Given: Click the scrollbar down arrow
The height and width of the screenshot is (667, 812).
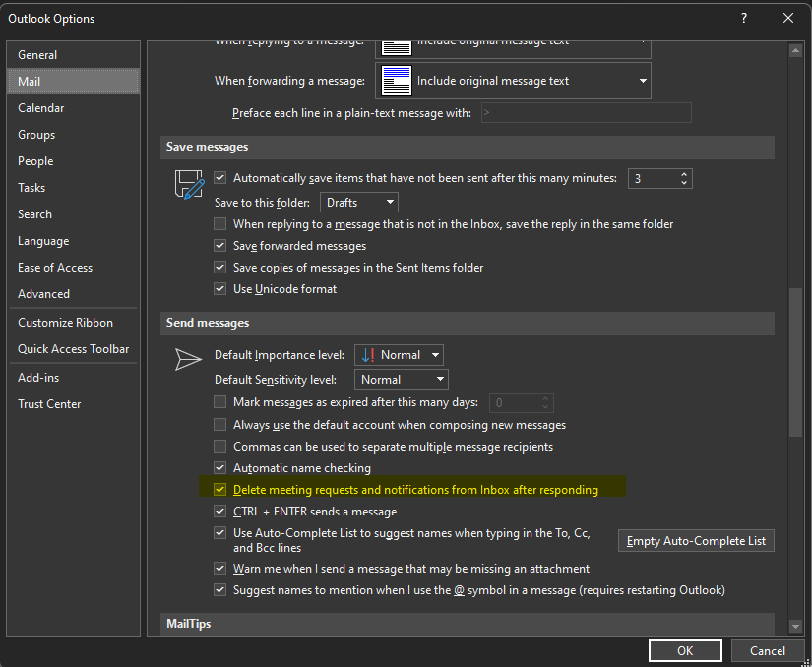Looking at the screenshot, I should (795, 627).
